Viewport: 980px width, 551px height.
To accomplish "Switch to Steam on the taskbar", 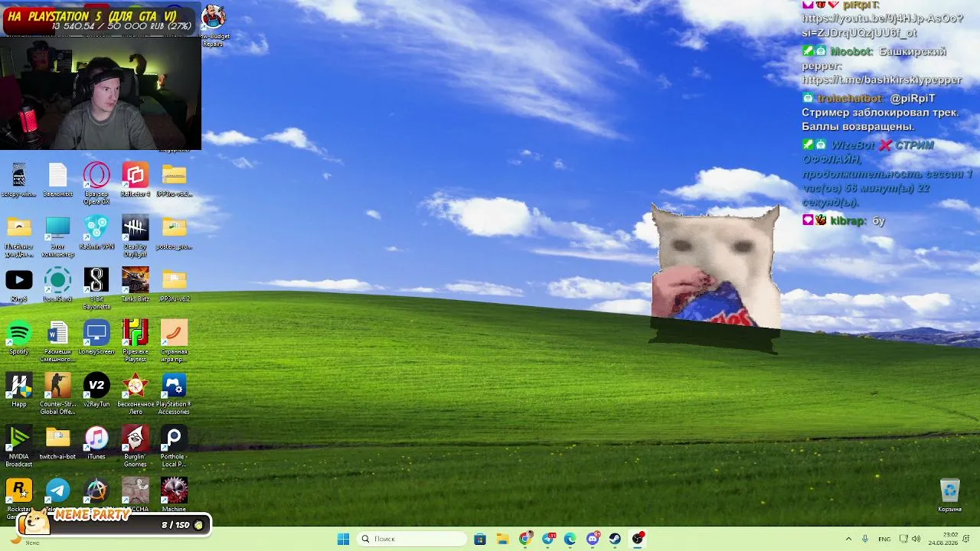I will click(616, 539).
